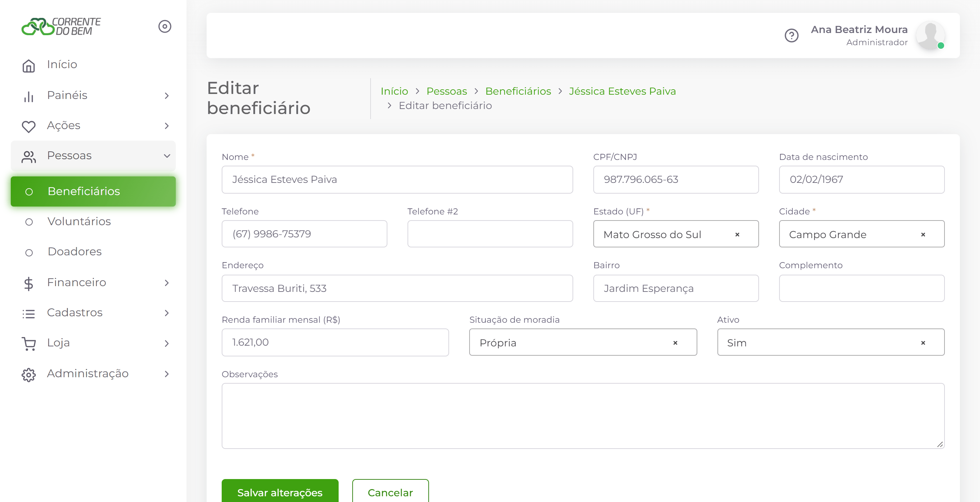Click the Loja shopping cart icon
Viewport: 980px width, 502px height.
coord(29,344)
